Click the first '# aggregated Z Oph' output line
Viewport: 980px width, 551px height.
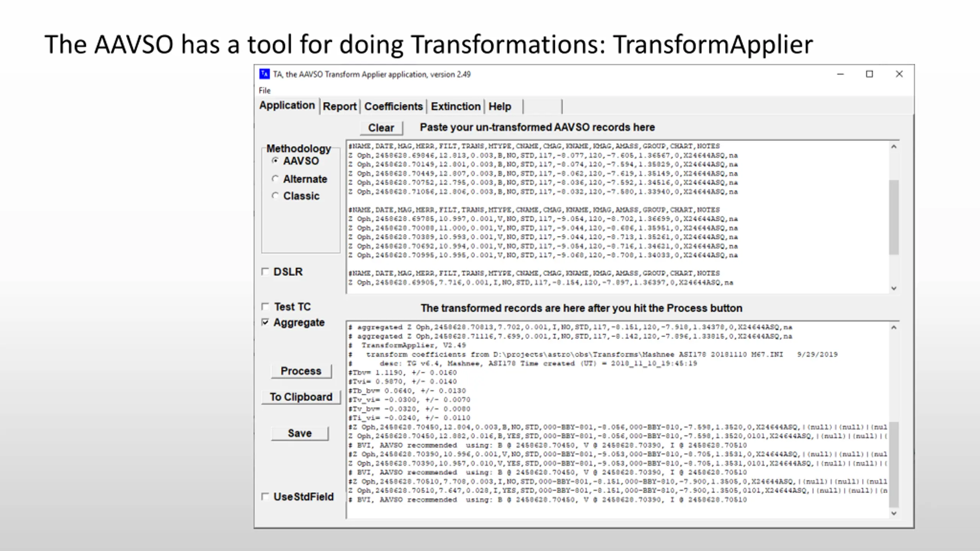tap(570, 327)
